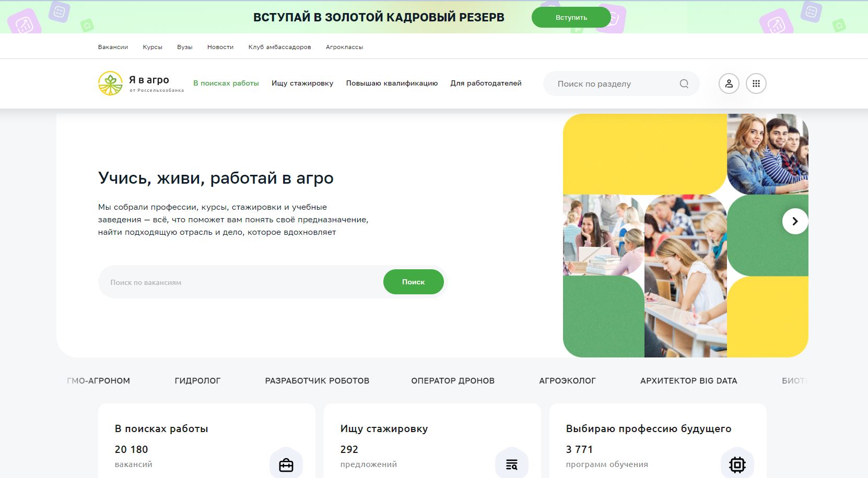This screenshot has width=868, height=478.
Task: Click the list-search icon in Ищу стажировку card
Action: [x=512, y=464]
